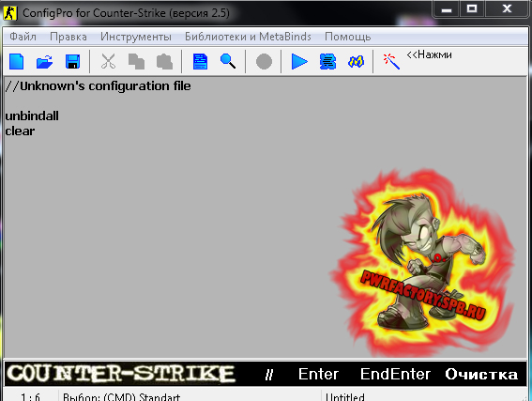Click the gray circle record icon

click(x=264, y=62)
